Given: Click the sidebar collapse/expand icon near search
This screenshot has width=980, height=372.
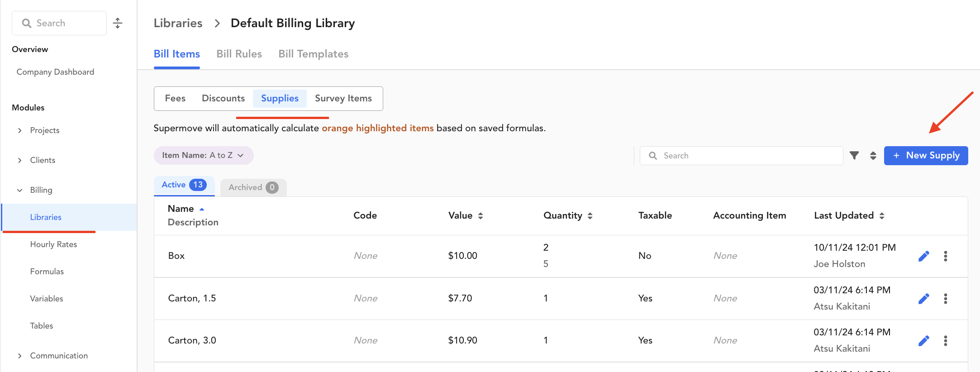Looking at the screenshot, I should point(118,23).
